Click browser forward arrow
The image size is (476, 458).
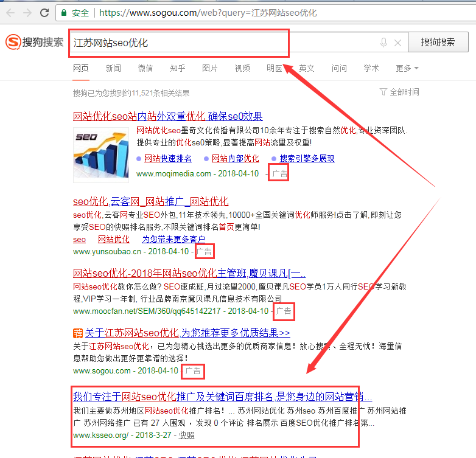(27, 13)
